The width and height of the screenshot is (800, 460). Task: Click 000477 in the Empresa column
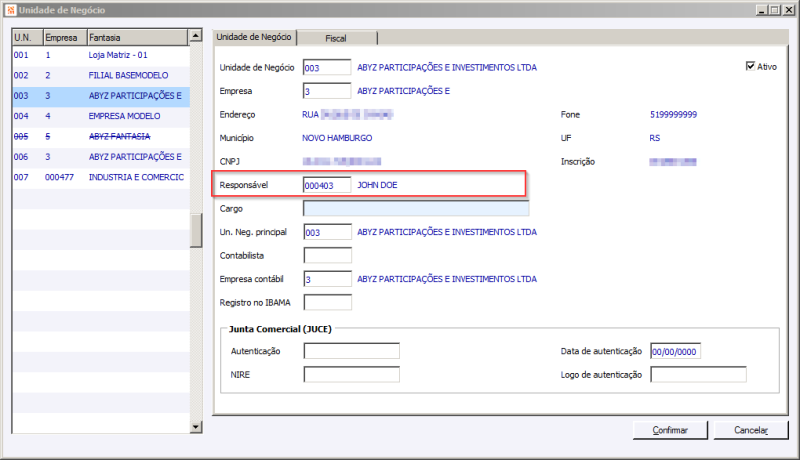pyautogui.click(x=59, y=177)
